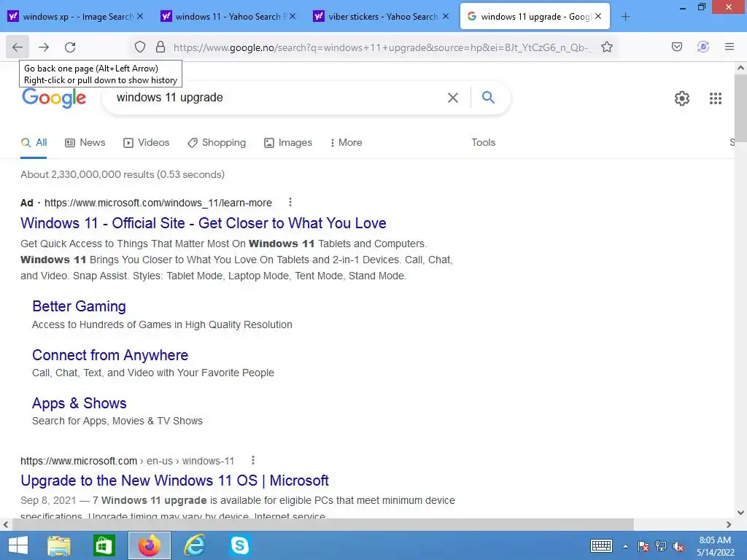Screen dimensions: 747x560
Task: Open the Apps & Shows link
Action: click(x=79, y=403)
